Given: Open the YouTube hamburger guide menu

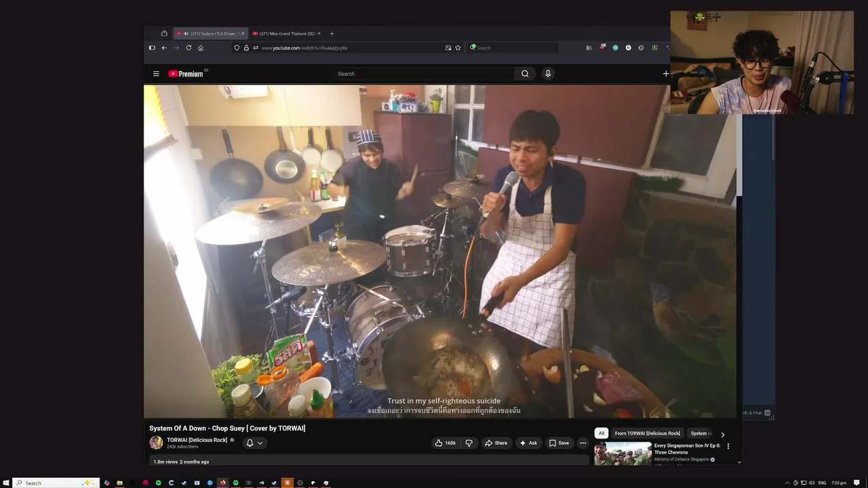Looking at the screenshot, I should 156,74.
